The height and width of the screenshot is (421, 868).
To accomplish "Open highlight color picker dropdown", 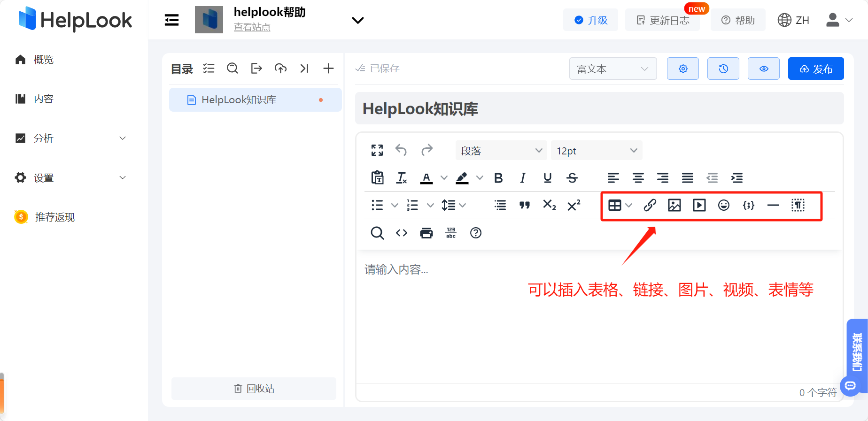I will click(480, 177).
